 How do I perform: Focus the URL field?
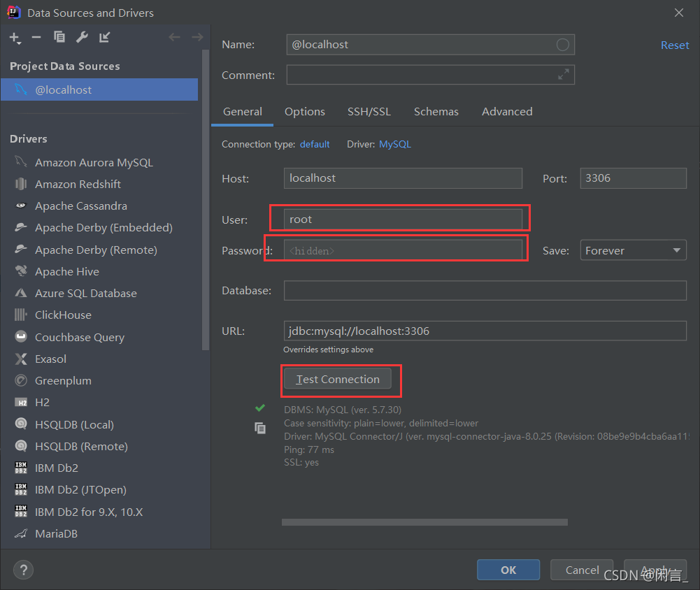485,331
